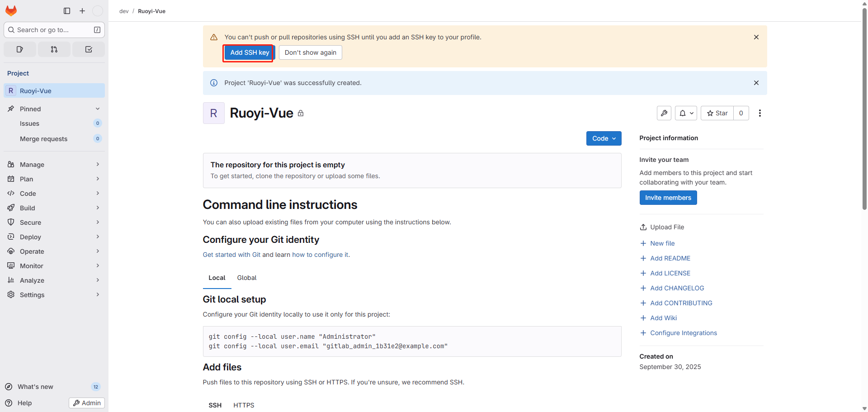Open how to configure it link
The image size is (868, 412).
click(320, 255)
